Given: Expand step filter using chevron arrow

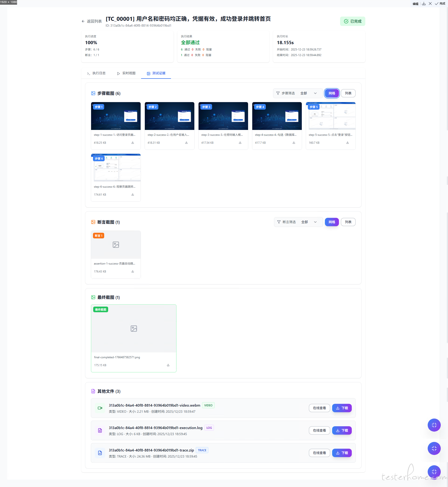Looking at the screenshot, I should coord(315,93).
